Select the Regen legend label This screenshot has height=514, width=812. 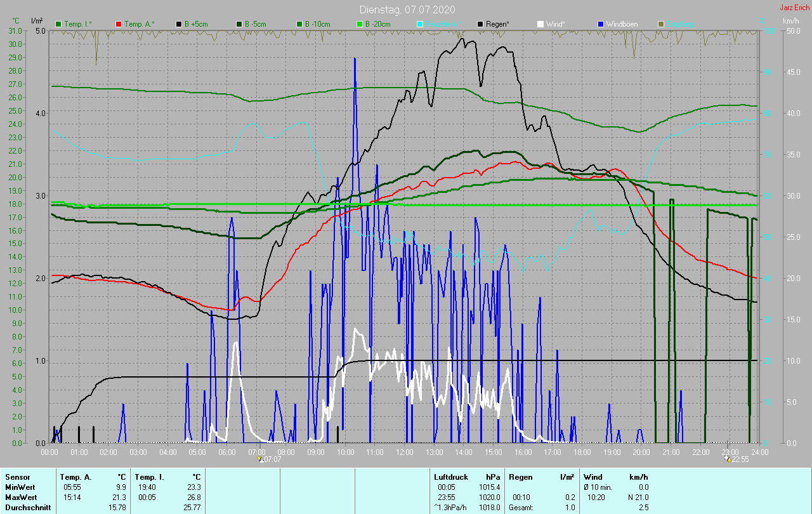coord(497,24)
